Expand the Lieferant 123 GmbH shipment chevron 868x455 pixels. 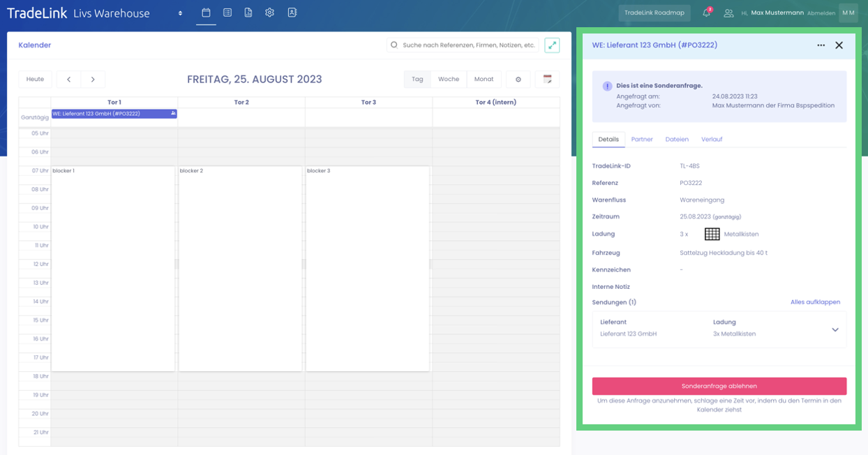pos(835,329)
